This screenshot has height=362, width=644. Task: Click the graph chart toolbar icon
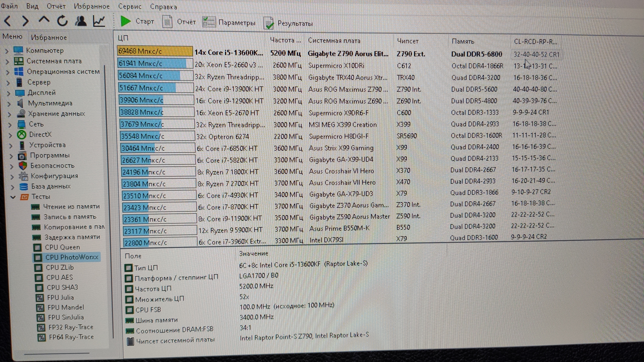point(99,21)
